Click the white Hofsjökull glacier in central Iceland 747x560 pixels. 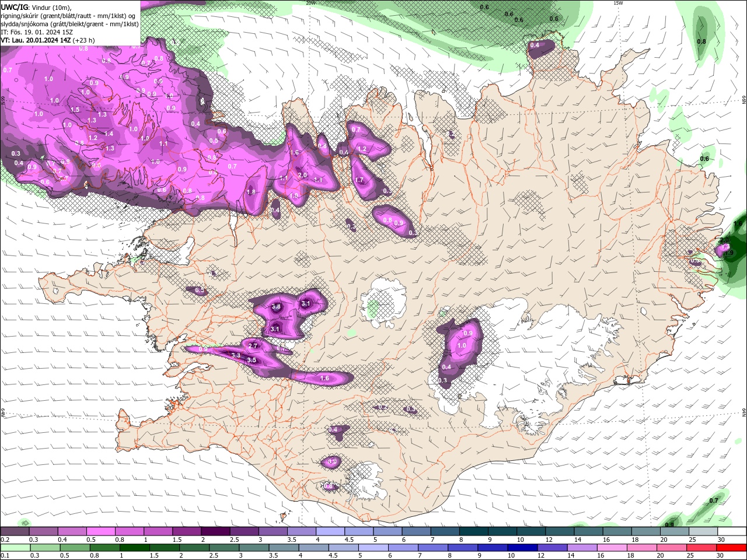tap(383, 303)
